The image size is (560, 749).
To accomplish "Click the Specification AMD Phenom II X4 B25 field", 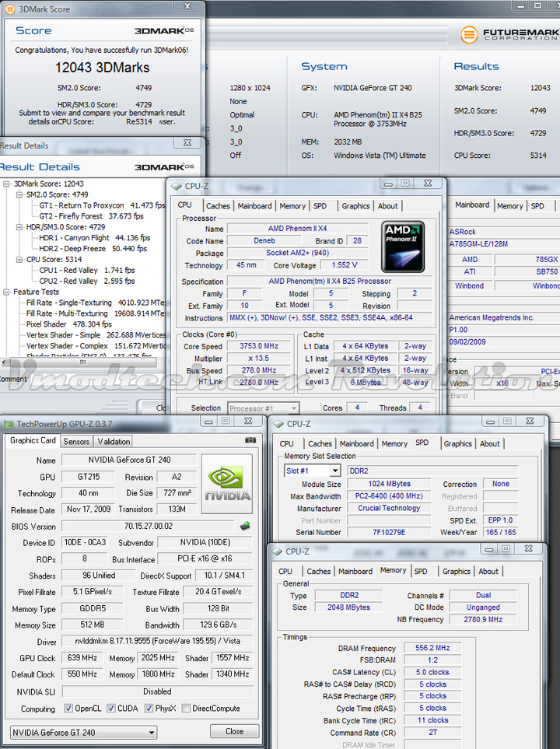I will (x=330, y=281).
